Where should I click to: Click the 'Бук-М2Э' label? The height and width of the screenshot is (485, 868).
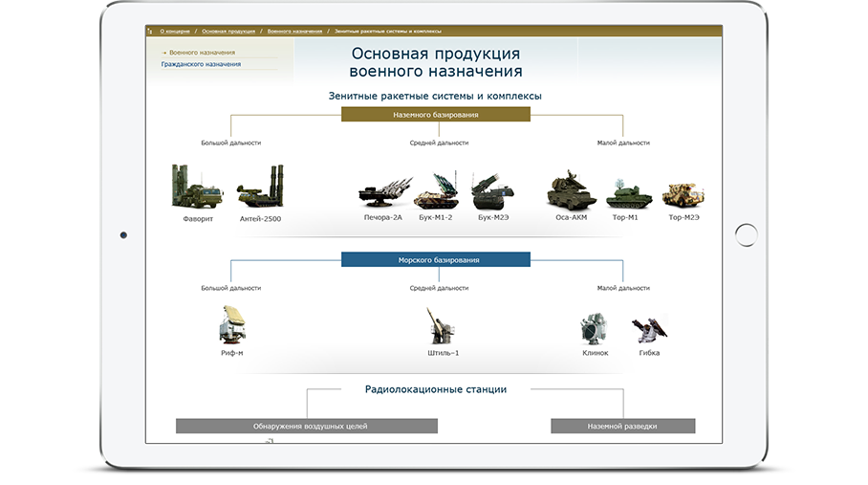(493, 217)
